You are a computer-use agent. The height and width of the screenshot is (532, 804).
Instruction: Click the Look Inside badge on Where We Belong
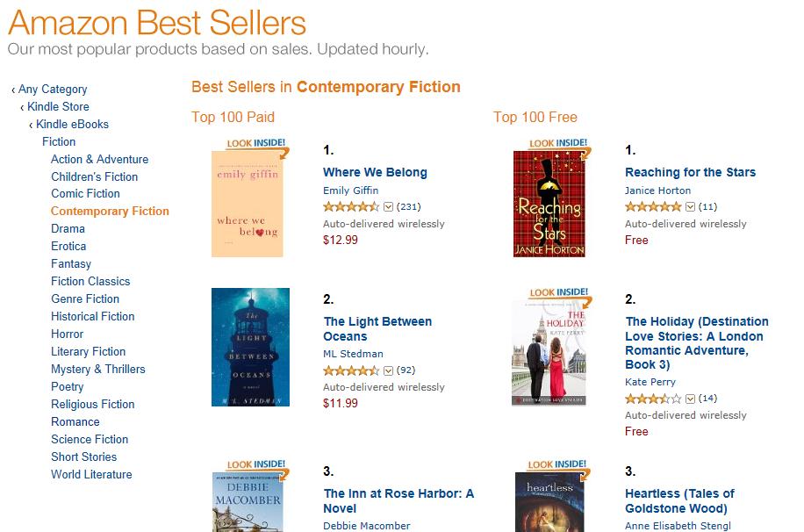(x=256, y=144)
